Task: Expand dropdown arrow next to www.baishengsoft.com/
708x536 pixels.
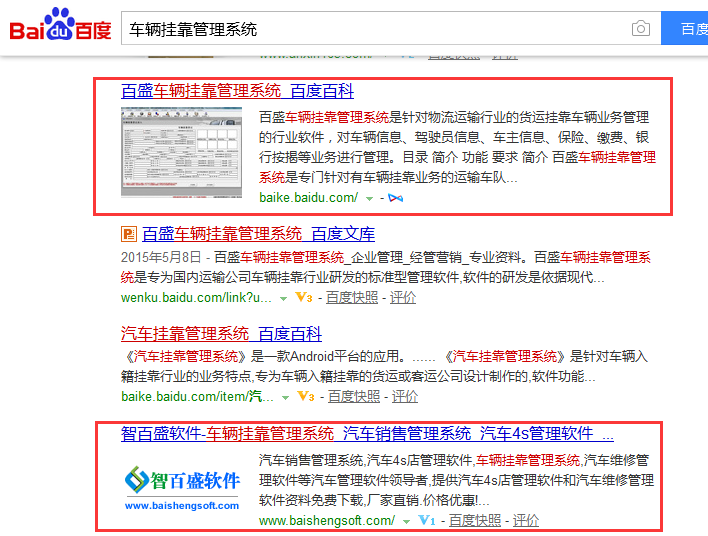Action: point(406,522)
